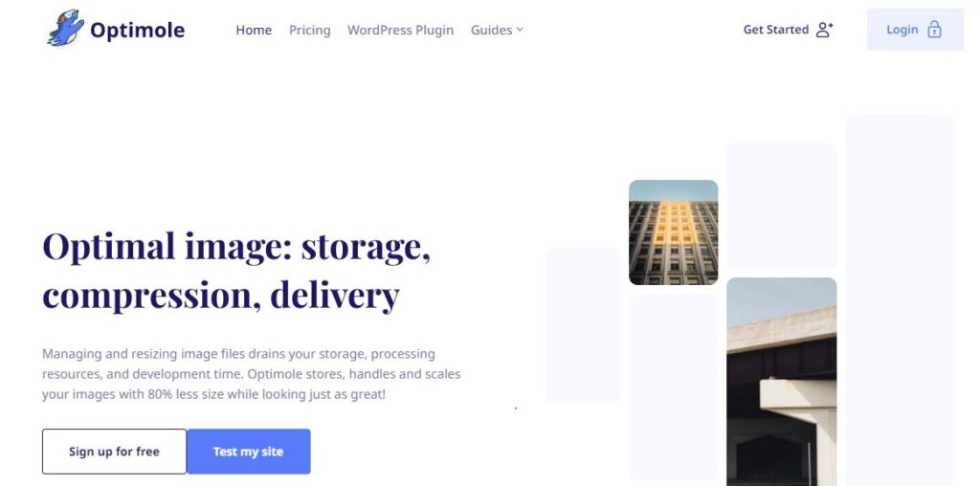Click the Sign up for free button
980x486 pixels.
tap(115, 452)
